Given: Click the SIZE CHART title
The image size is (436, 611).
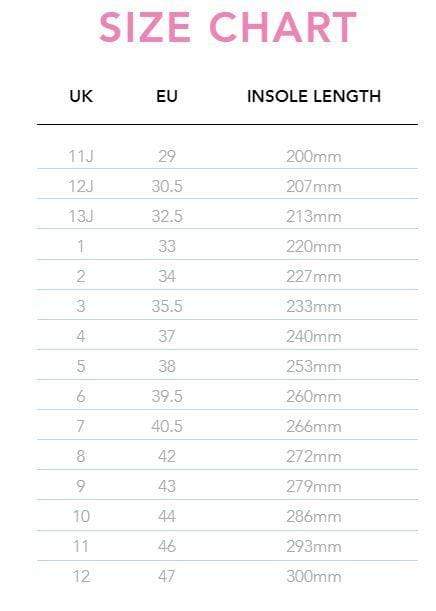Looking at the screenshot, I should point(228,27).
